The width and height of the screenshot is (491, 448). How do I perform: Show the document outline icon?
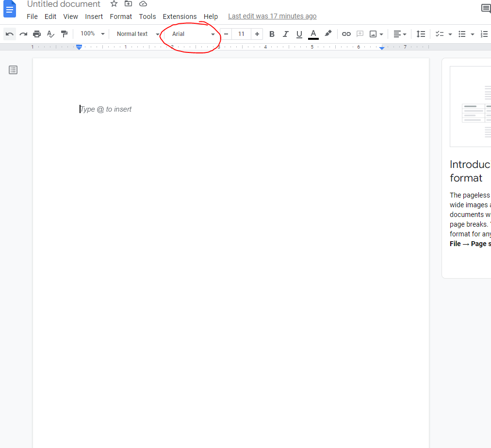pos(13,70)
